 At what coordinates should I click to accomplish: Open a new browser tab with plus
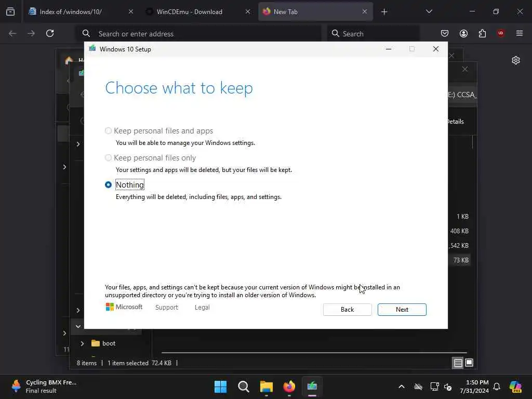coord(384,12)
